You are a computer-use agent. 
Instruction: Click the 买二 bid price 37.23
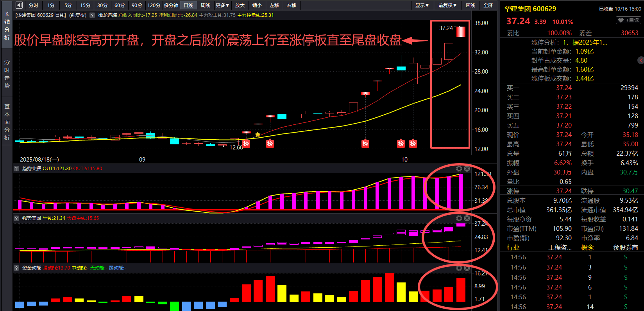564,97
